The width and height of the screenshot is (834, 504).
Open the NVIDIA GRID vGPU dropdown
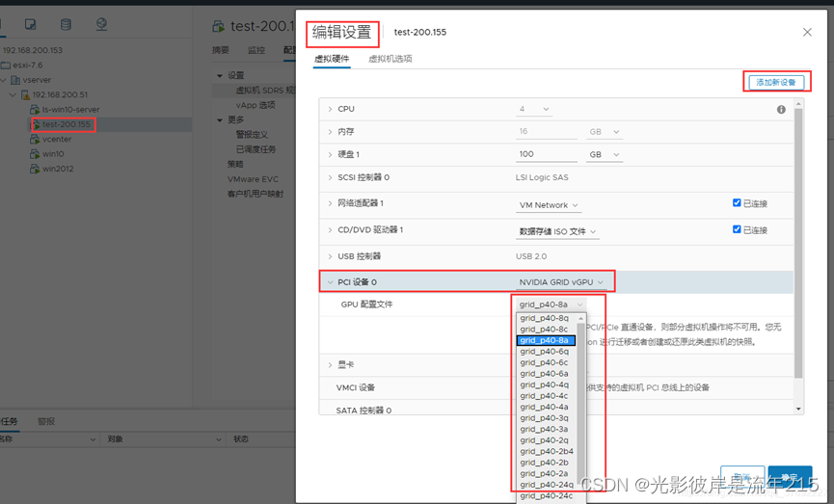(x=561, y=282)
